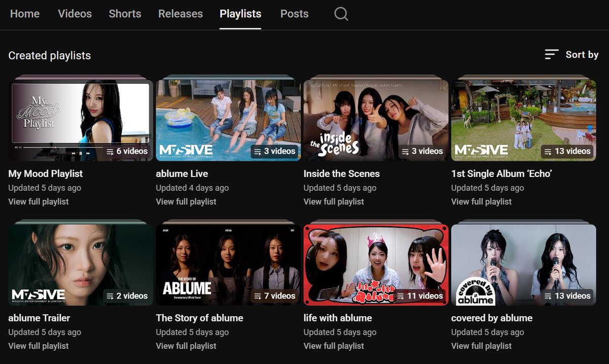Image resolution: width=609 pixels, height=364 pixels.
Task: Click the Inside the Scenes title
Action: [x=342, y=174]
